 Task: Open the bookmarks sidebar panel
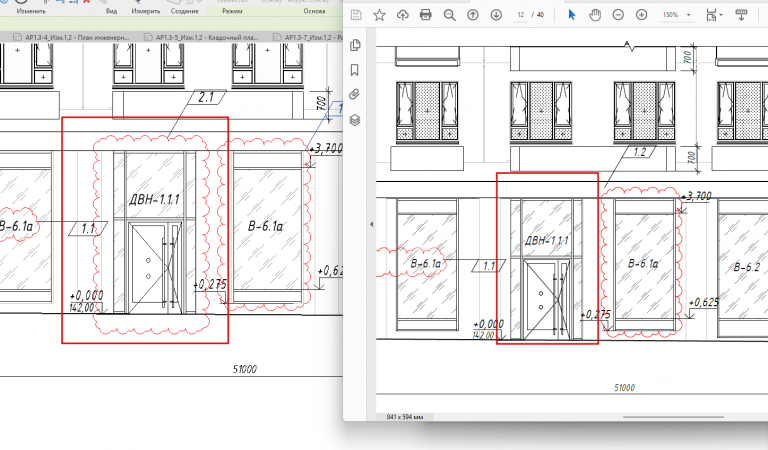click(355, 70)
